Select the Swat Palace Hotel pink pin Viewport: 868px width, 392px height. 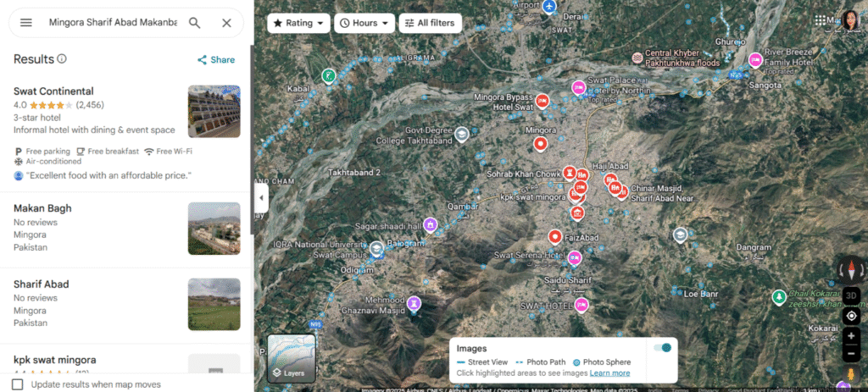(578, 87)
